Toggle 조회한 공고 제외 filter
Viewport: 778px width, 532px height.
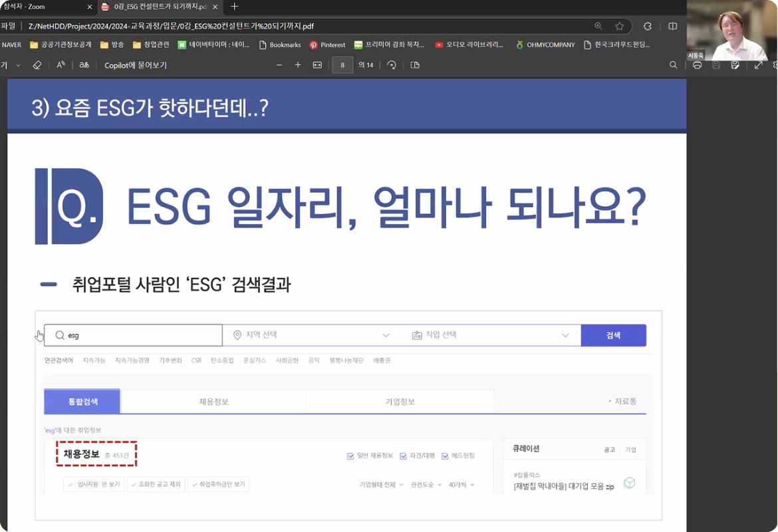tap(156, 484)
